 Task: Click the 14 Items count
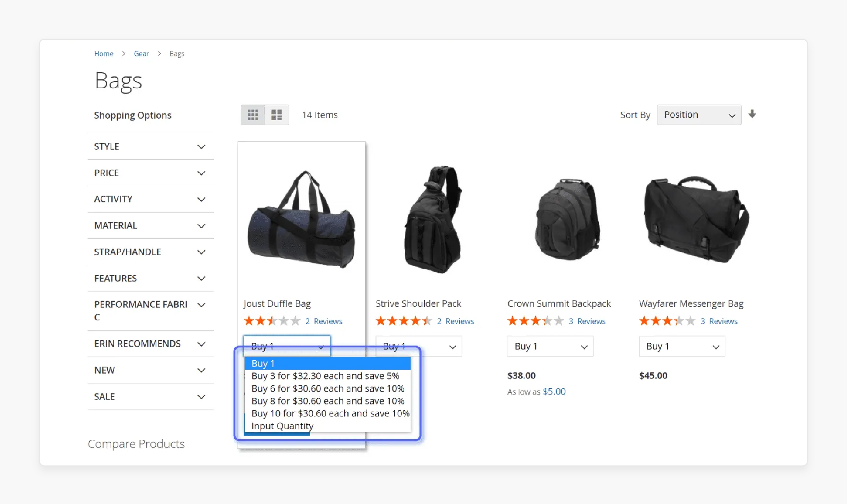[x=320, y=115]
